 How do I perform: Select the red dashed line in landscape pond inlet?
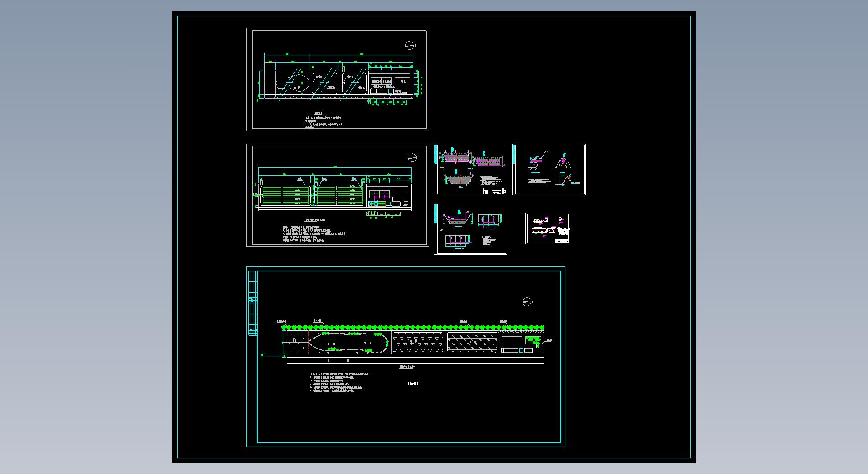coord(308,342)
